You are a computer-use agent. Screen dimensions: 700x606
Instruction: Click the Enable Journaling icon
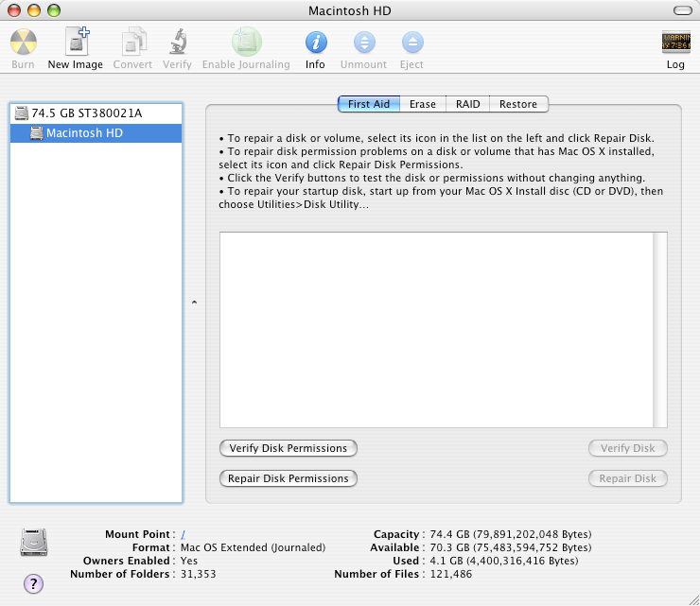tap(246, 43)
